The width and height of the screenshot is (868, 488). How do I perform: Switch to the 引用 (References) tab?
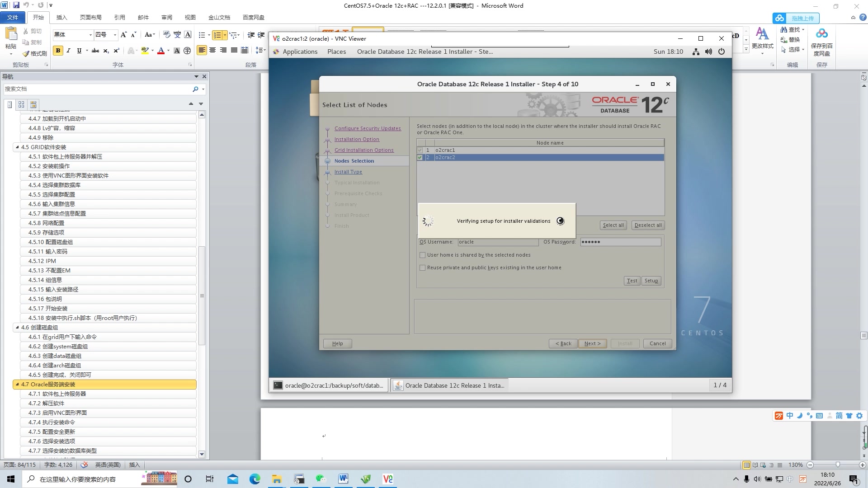tap(119, 18)
